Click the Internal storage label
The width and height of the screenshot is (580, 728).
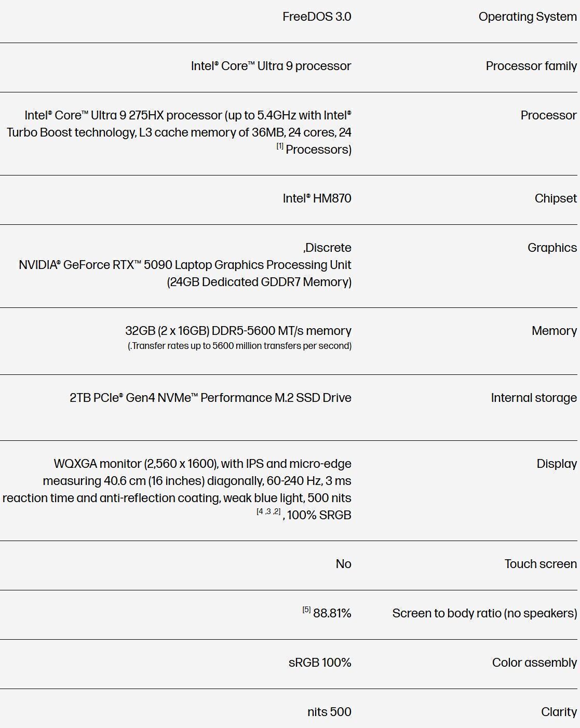533,398
